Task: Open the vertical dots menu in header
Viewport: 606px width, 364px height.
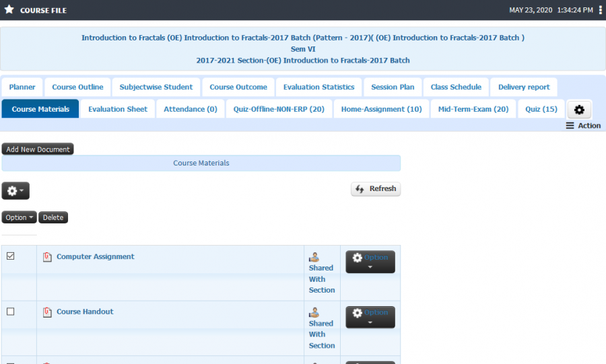Action: (x=600, y=10)
